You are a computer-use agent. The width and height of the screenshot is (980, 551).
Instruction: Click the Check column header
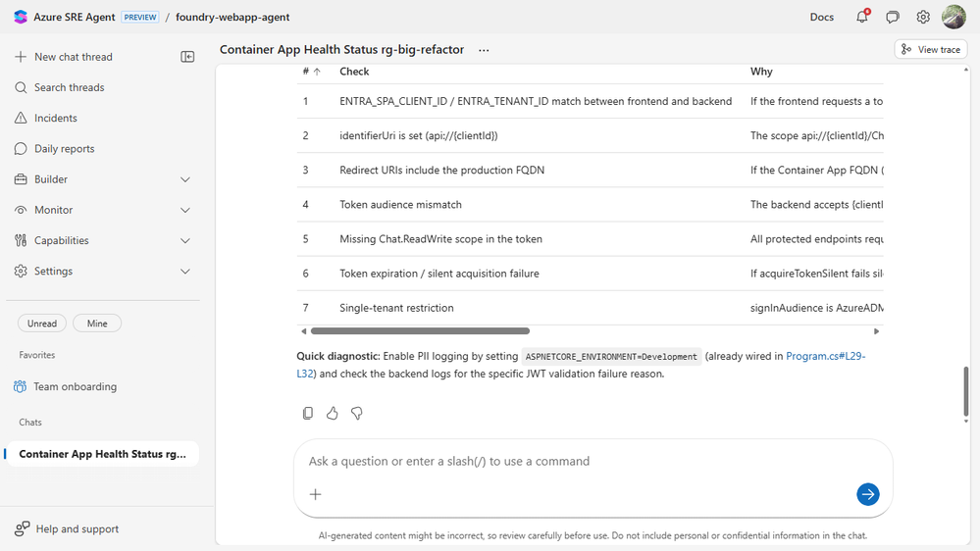click(x=354, y=72)
